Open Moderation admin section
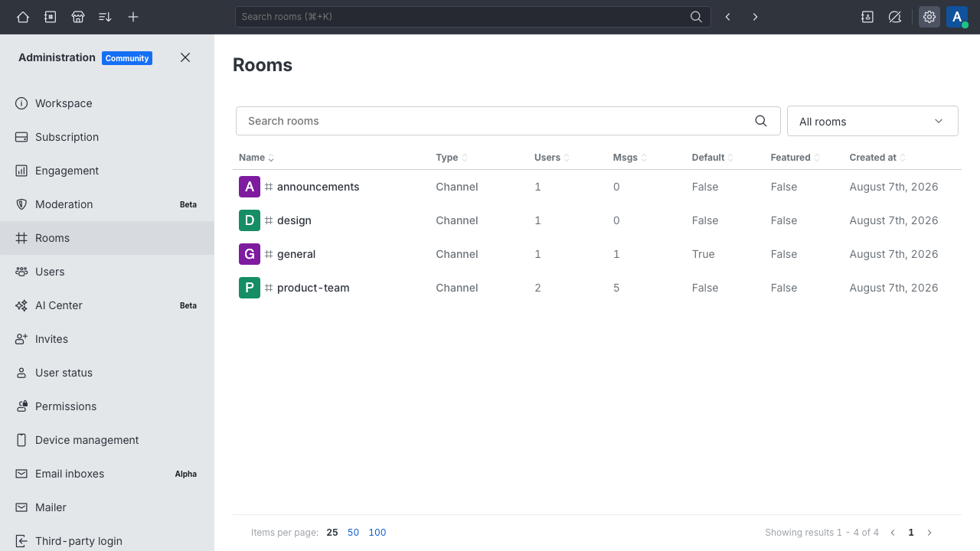The width and height of the screenshot is (980, 551). pos(107,204)
